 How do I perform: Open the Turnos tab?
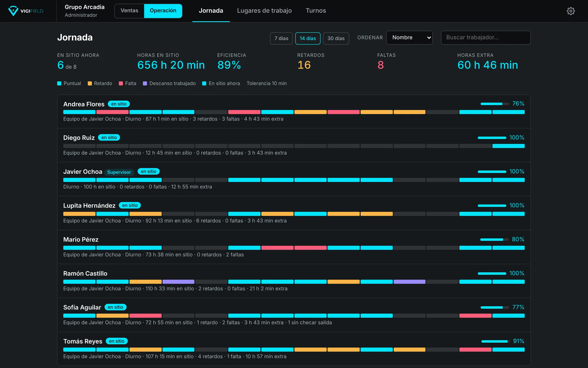(x=316, y=11)
